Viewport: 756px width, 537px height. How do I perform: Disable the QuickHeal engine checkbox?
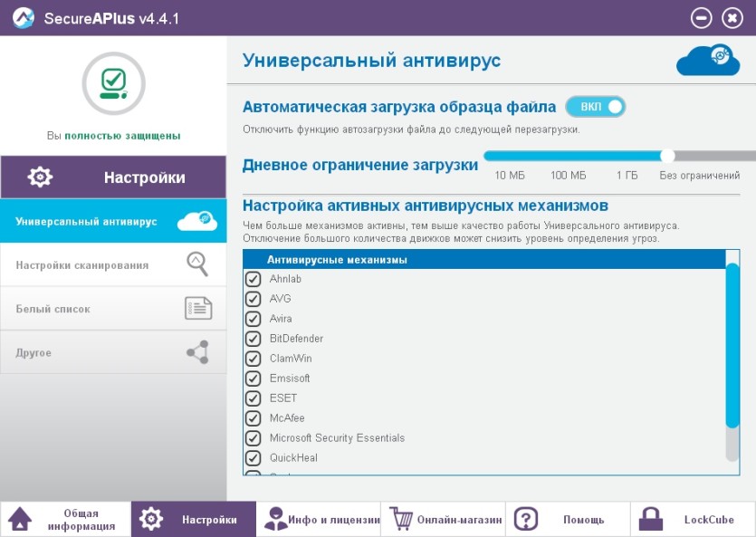(254, 458)
